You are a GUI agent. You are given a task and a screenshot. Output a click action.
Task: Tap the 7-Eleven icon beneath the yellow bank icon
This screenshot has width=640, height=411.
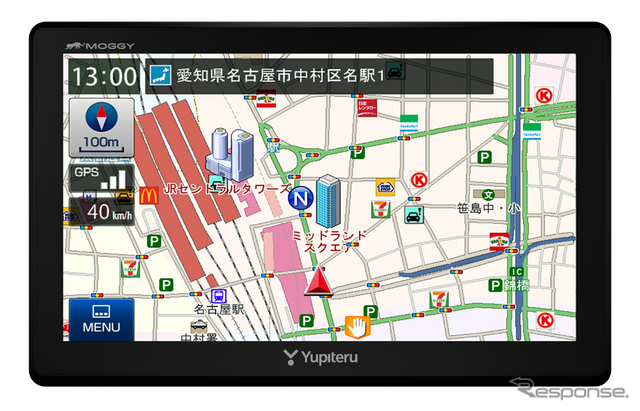pyautogui.click(x=380, y=209)
